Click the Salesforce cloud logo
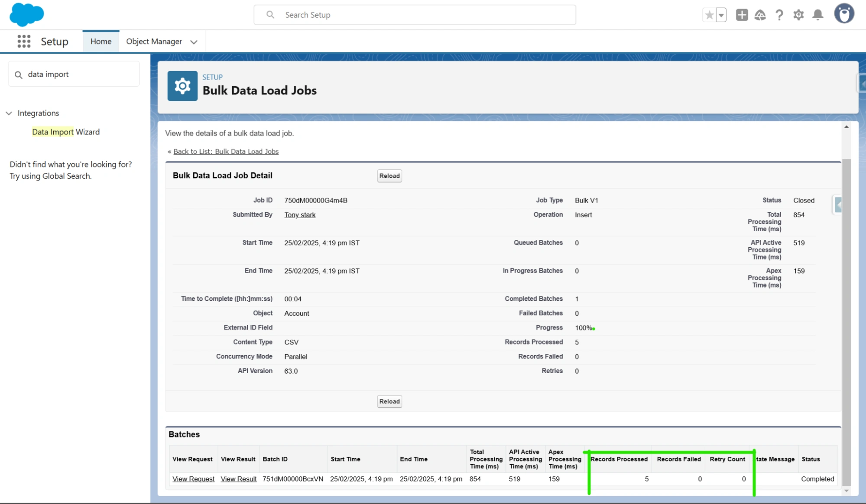This screenshot has width=866, height=504. pos(26,15)
